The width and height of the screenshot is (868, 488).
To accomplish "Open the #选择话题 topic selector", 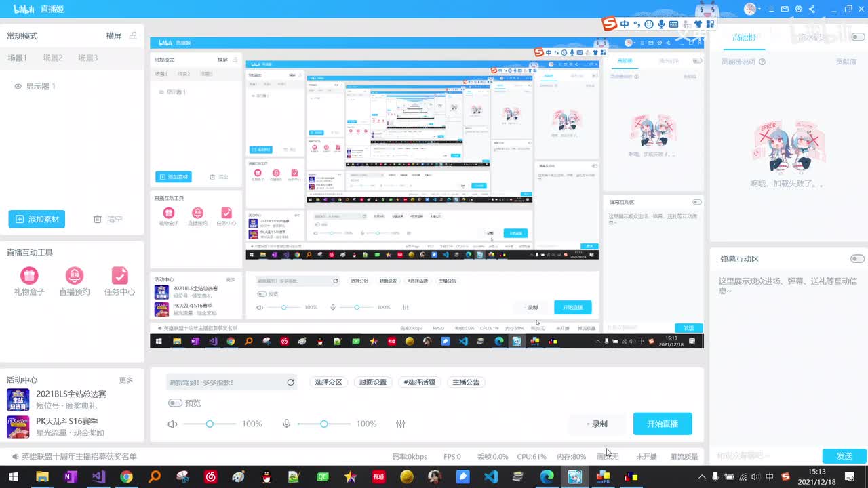I will click(x=419, y=382).
